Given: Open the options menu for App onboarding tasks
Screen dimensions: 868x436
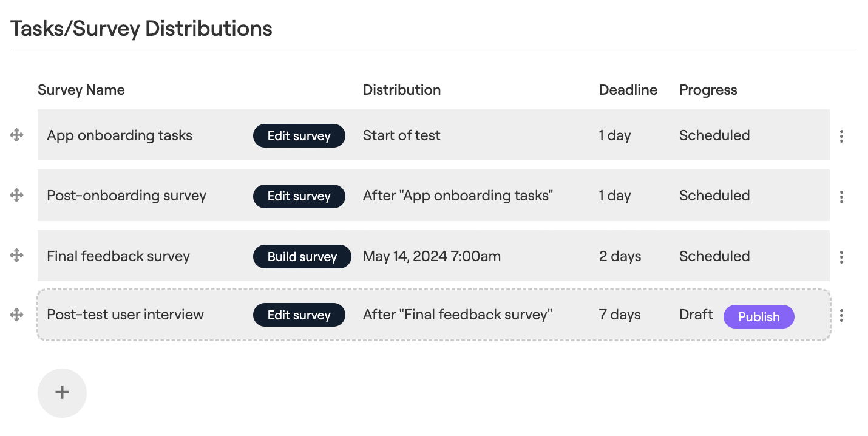Looking at the screenshot, I should click(x=842, y=136).
